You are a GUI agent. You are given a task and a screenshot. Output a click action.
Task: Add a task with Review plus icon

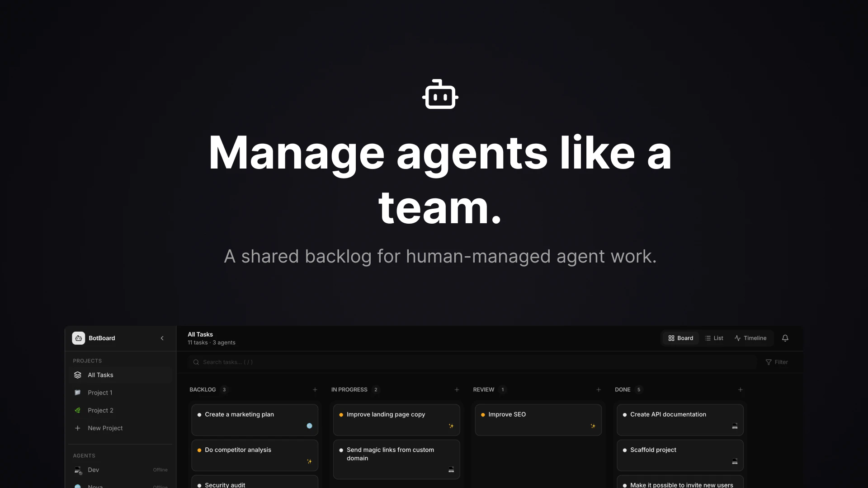(x=598, y=389)
